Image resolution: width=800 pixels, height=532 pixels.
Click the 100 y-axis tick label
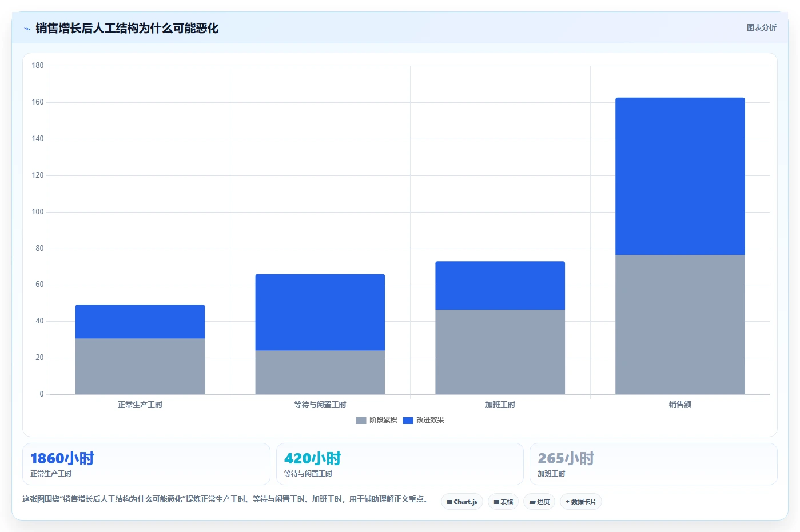click(38, 212)
